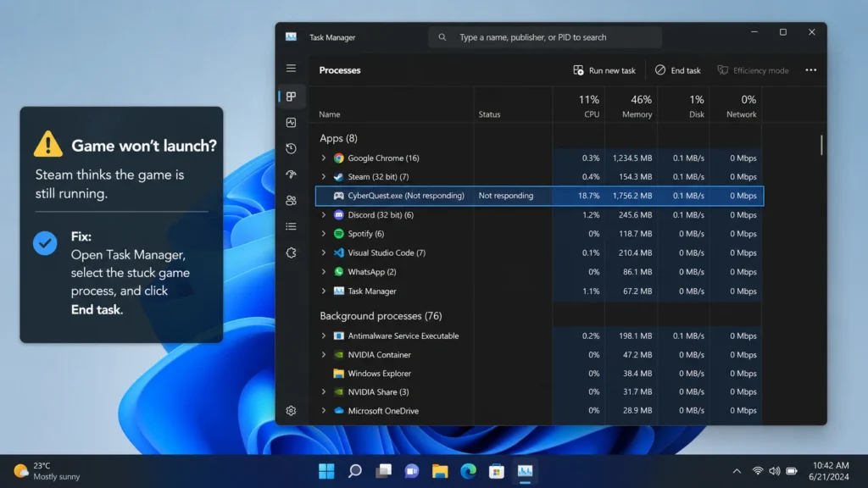Open the Startup apps sidebar icon

[x=291, y=175]
